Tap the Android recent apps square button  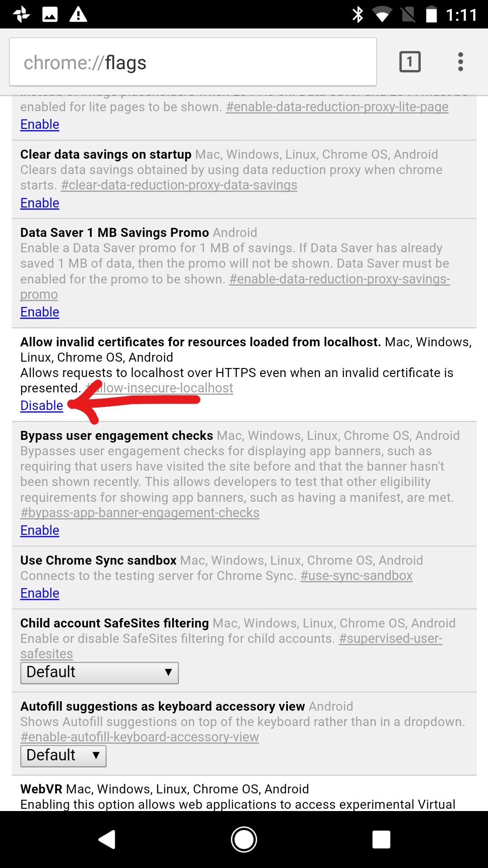[381, 840]
